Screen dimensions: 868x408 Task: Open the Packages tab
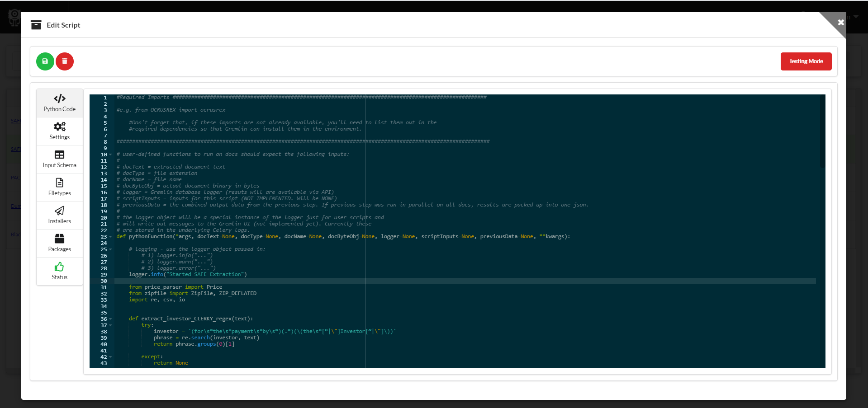tap(60, 243)
